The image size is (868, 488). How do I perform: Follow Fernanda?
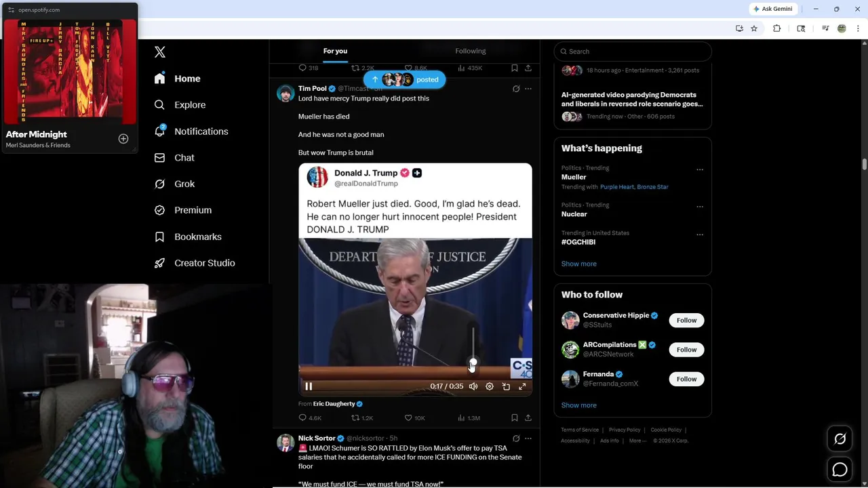(686, 379)
